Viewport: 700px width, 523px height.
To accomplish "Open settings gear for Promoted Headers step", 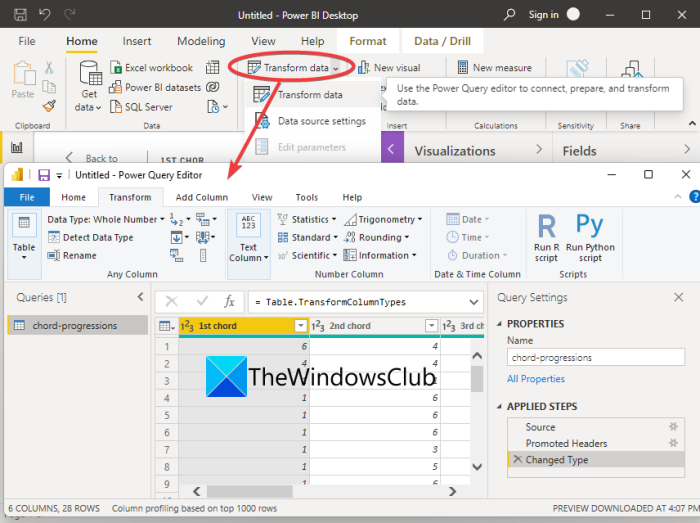I will tap(673, 443).
